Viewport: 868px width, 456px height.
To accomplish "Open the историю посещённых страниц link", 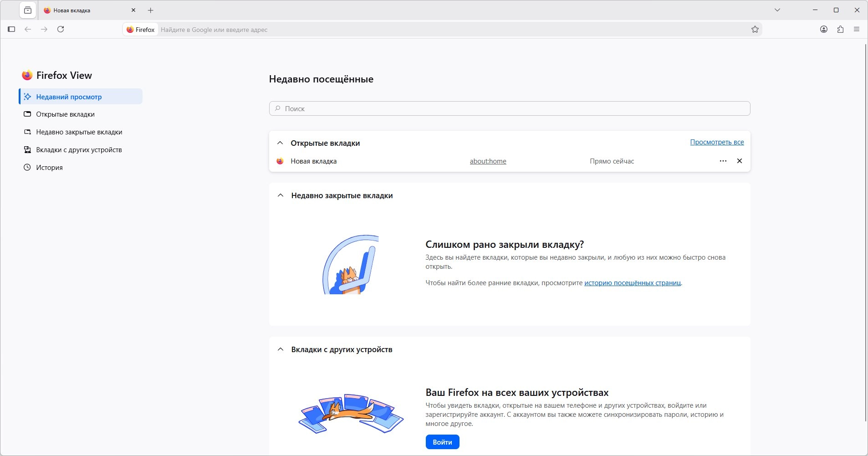I will [633, 283].
